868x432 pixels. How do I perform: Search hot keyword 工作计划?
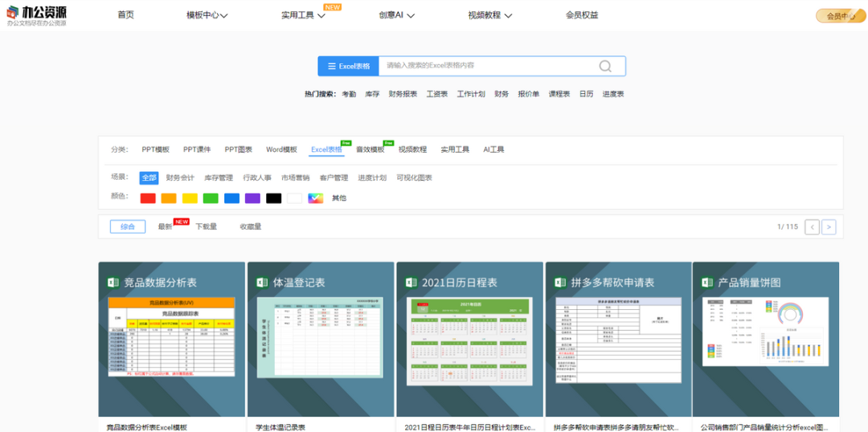(x=470, y=94)
